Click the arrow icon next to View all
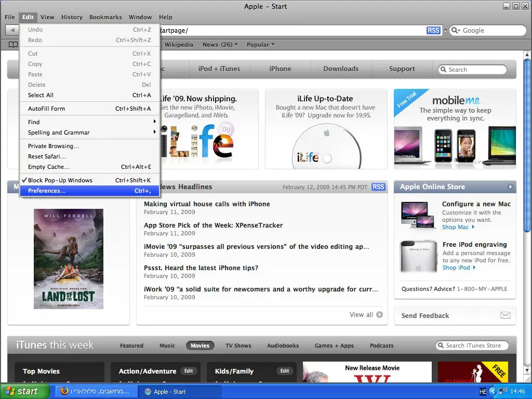This screenshot has height=399, width=532. click(380, 315)
